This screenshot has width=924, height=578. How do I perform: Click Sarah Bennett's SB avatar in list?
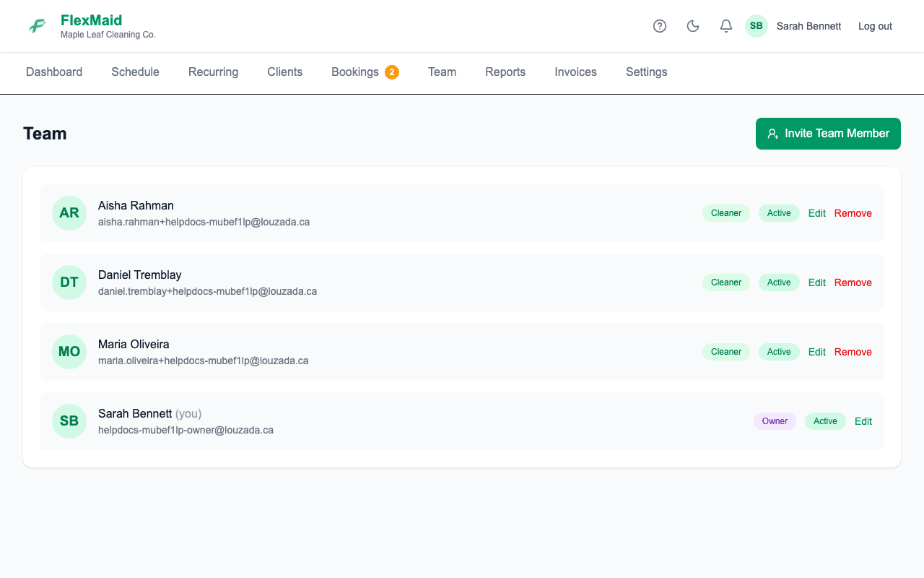69,421
